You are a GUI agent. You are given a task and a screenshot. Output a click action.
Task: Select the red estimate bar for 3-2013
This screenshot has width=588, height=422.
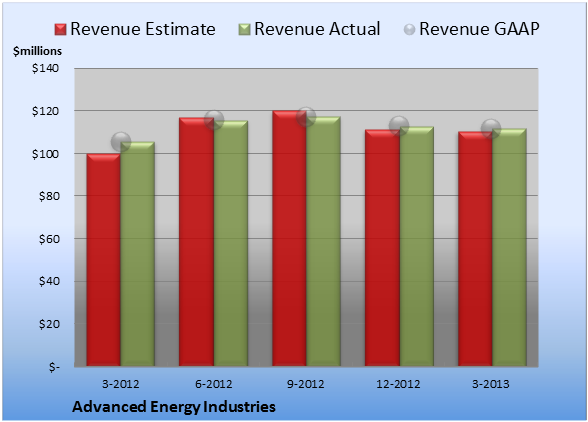474,249
